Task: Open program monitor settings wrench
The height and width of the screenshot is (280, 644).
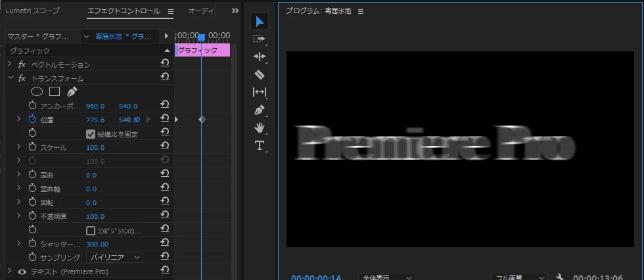Action: pos(559,277)
